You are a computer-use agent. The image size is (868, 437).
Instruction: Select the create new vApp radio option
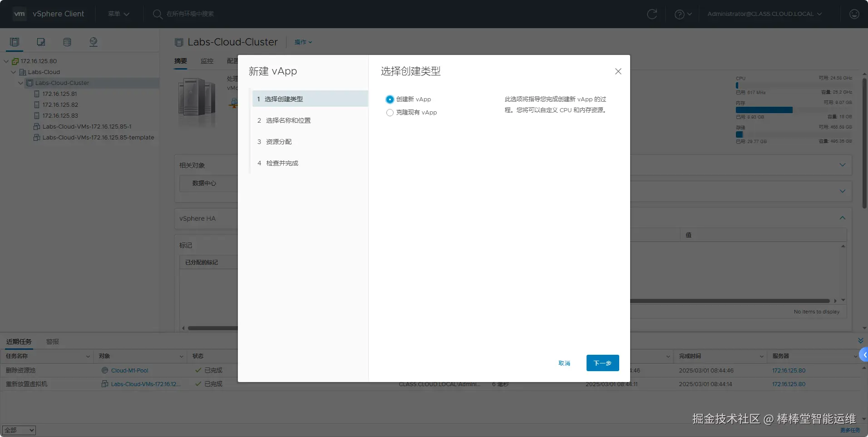390,99
